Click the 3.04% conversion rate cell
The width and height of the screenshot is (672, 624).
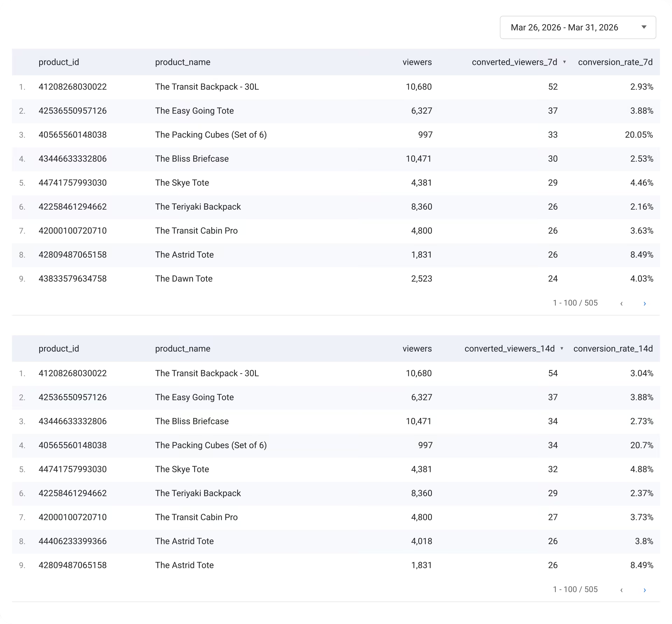tap(642, 373)
